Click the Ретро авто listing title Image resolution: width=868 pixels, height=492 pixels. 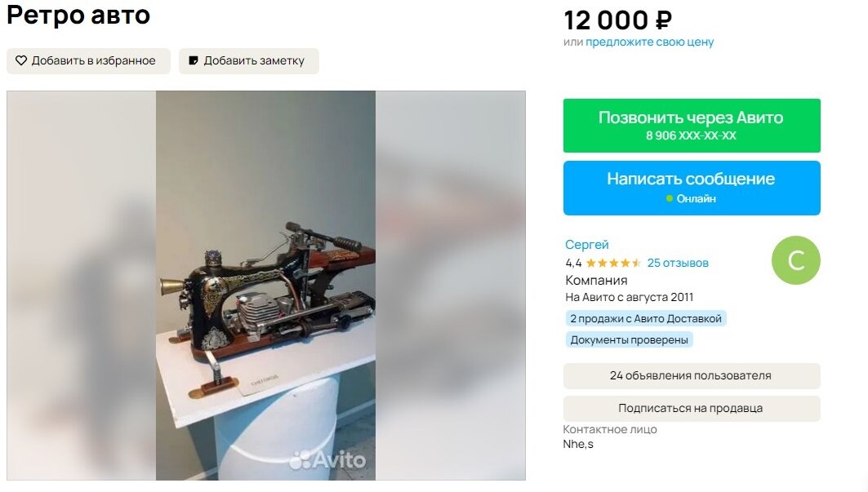tap(78, 15)
